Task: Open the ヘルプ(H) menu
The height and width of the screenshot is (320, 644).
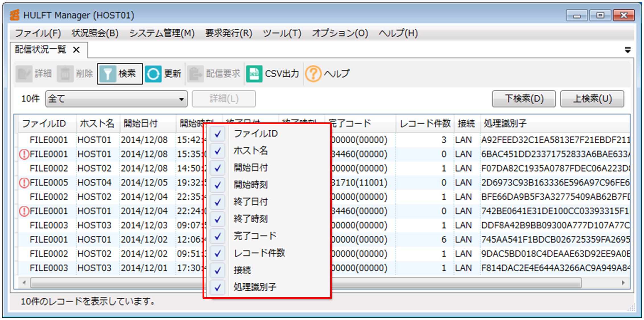Action: tap(398, 33)
